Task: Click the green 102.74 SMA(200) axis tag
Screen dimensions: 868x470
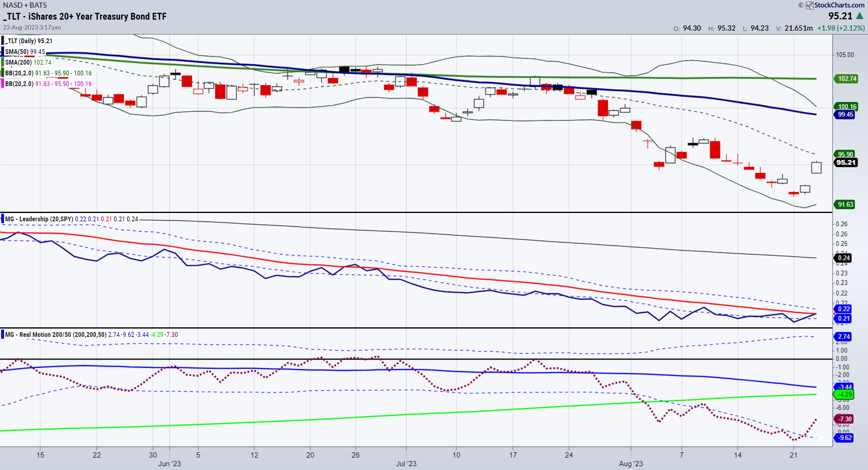Action: [x=847, y=78]
